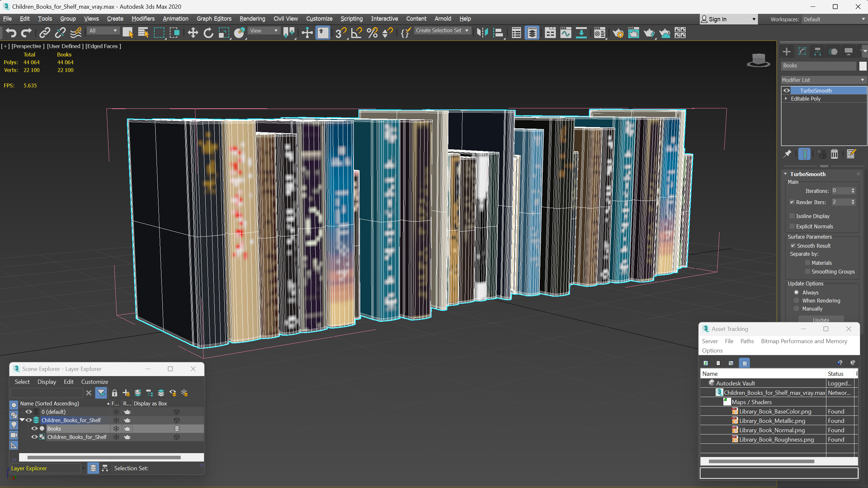Open the Rendering menu

[252, 18]
